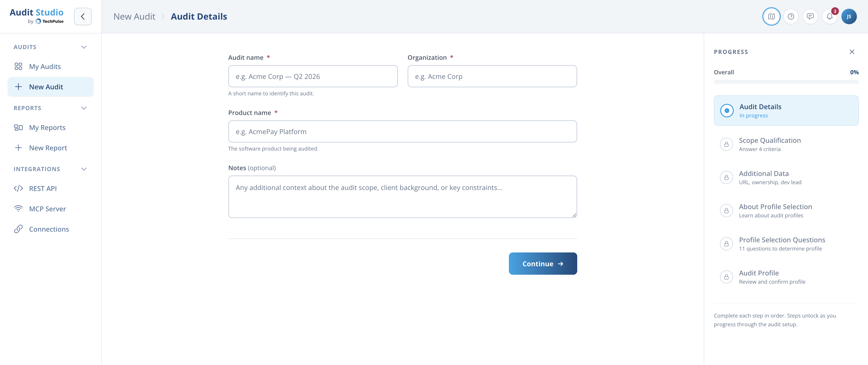Open the chat feedback icon

click(x=810, y=16)
